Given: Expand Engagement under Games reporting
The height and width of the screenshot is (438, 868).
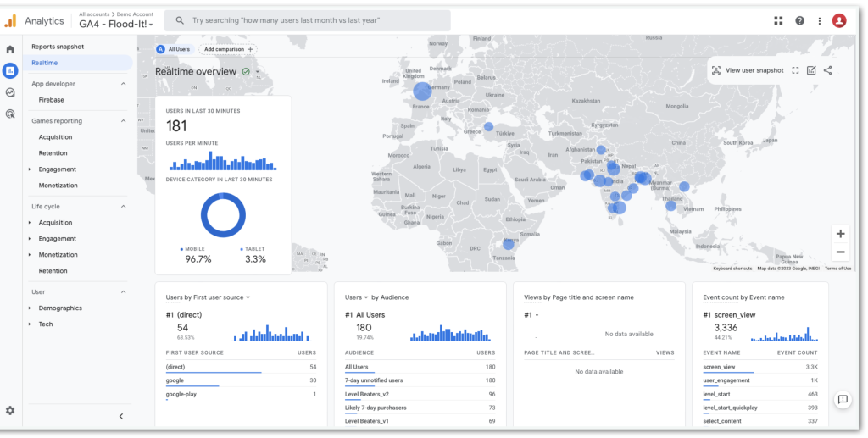Looking at the screenshot, I should [30, 169].
